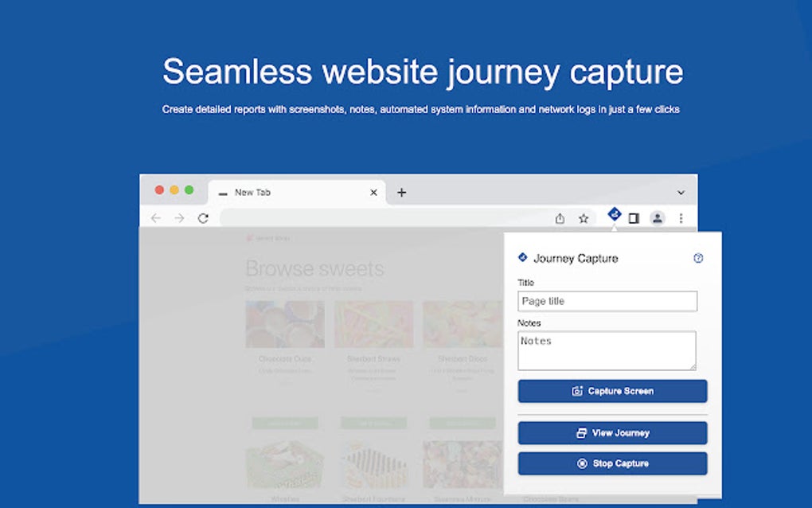Open a new tab with the plus button
The width and height of the screenshot is (812, 508).
click(x=401, y=192)
